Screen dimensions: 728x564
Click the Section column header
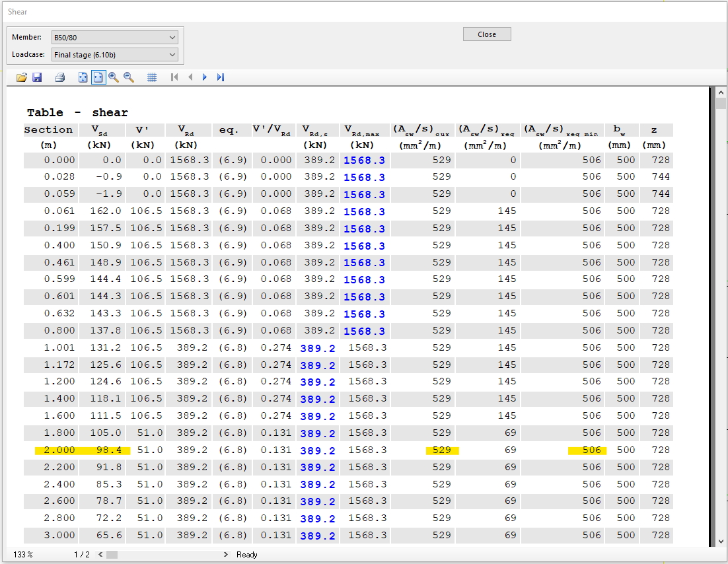[x=48, y=130]
